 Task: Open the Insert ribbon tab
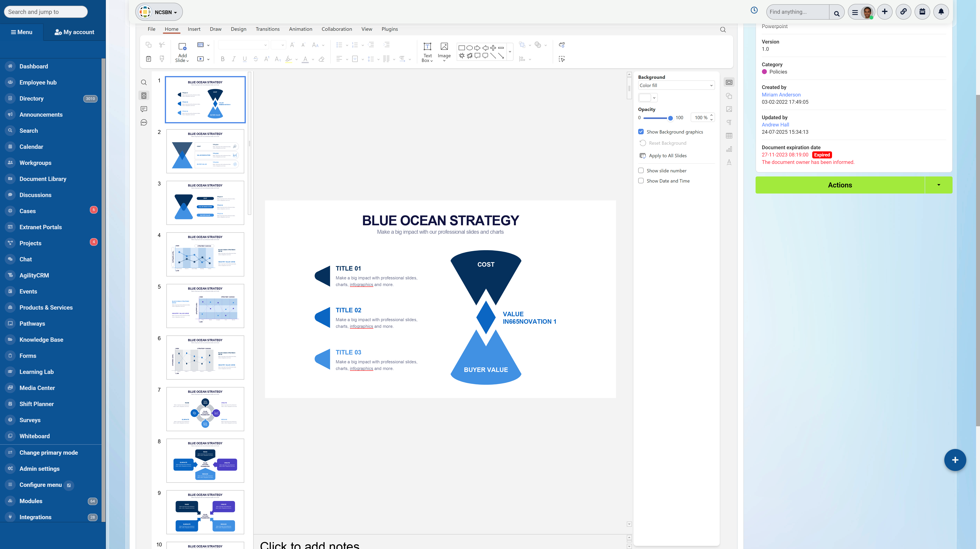pyautogui.click(x=194, y=29)
